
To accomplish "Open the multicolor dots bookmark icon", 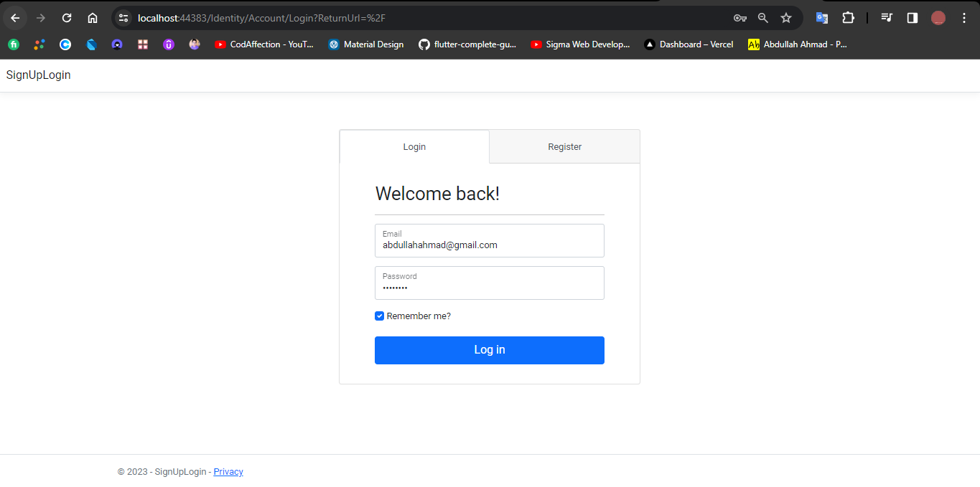I will coord(39,44).
